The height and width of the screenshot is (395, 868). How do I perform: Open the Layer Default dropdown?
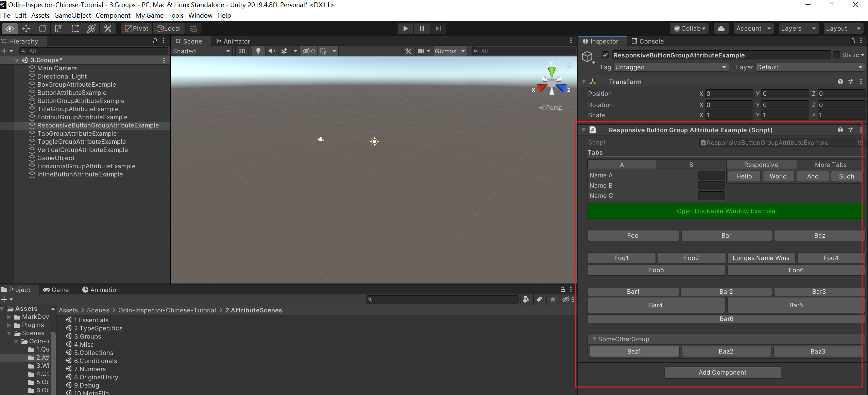click(x=810, y=67)
